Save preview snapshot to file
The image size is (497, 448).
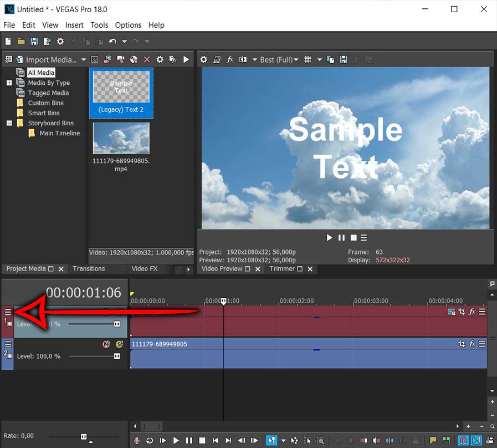tap(344, 60)
